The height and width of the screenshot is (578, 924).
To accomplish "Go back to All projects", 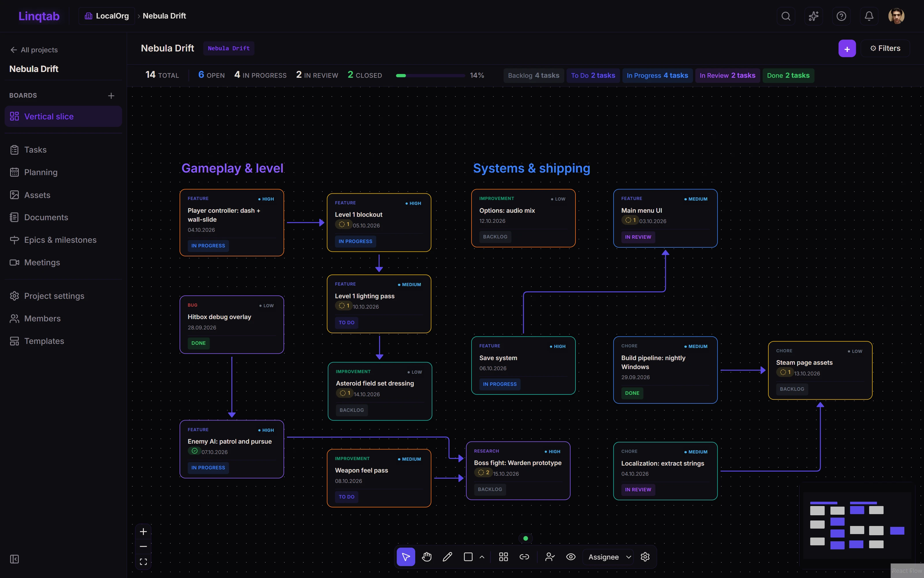I will pos(33,50).
